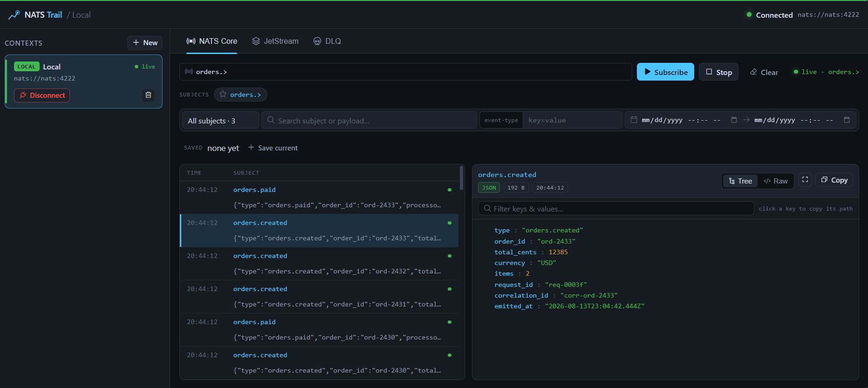Copy path of the emitted_at key

tap(513, 306)
